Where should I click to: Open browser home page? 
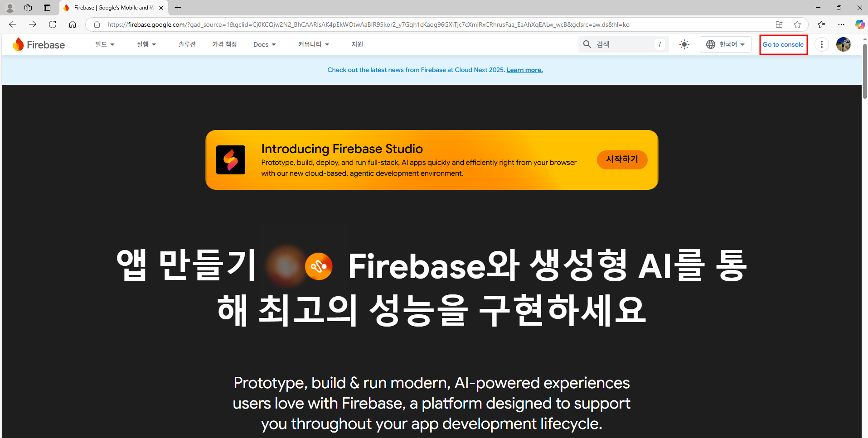[x=73, y=24]
